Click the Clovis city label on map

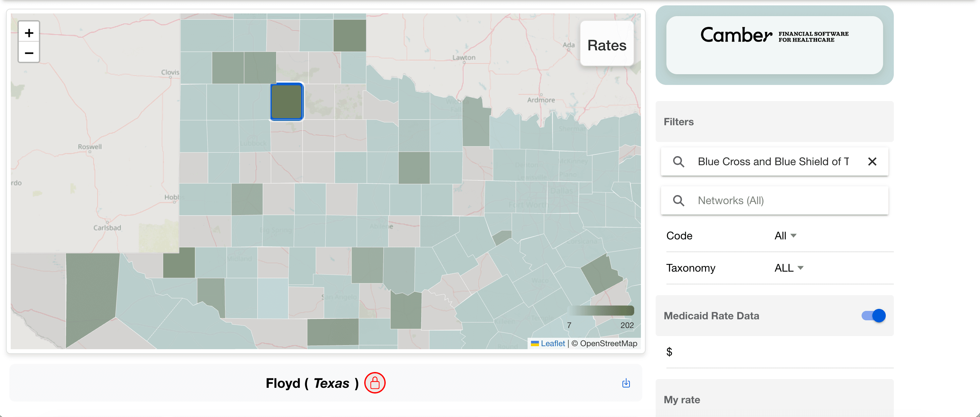click(x=170, y=72)
